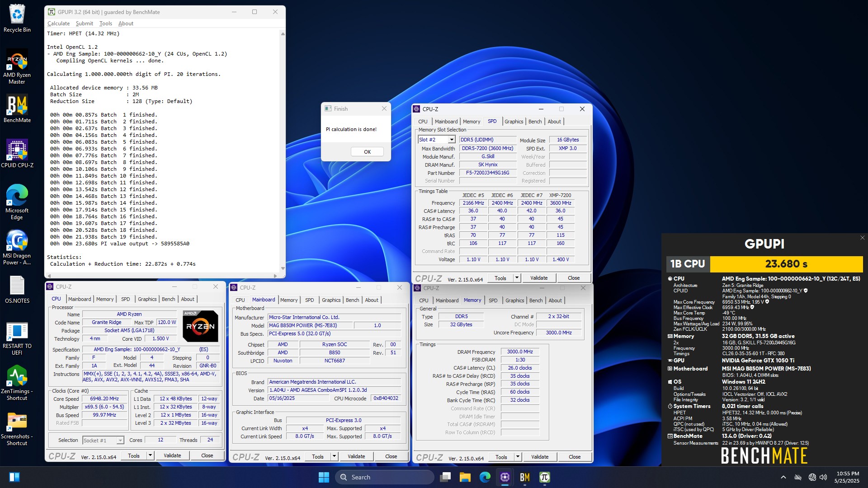Click the 23.680 s score bar
The image size is (868, 488).
tap(786, 264)
